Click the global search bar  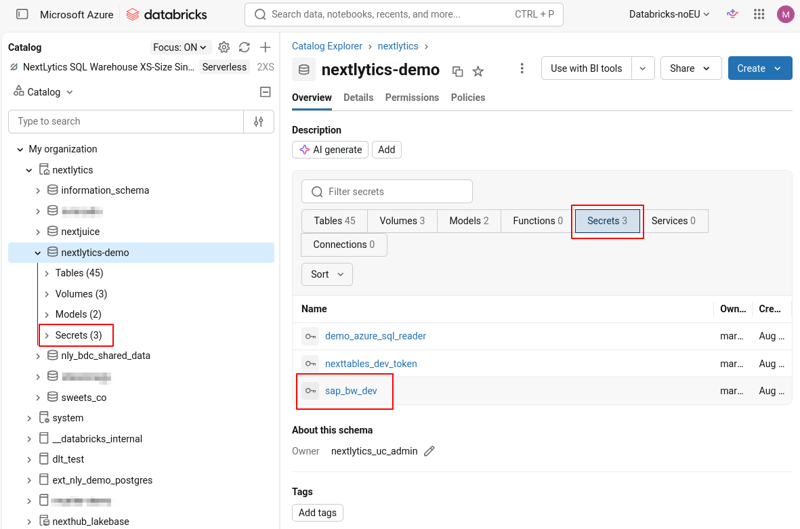click(x=404, y=14)
